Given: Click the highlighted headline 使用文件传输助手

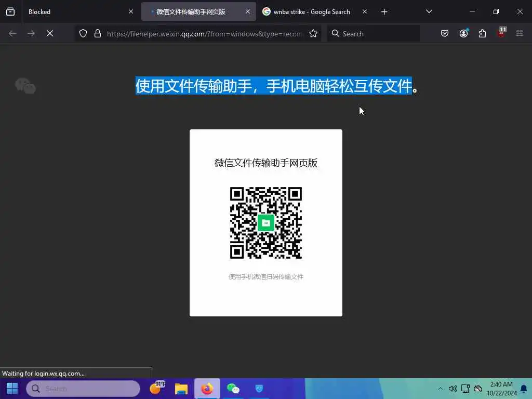Looking at the screenshot, I should pos(274,86).
